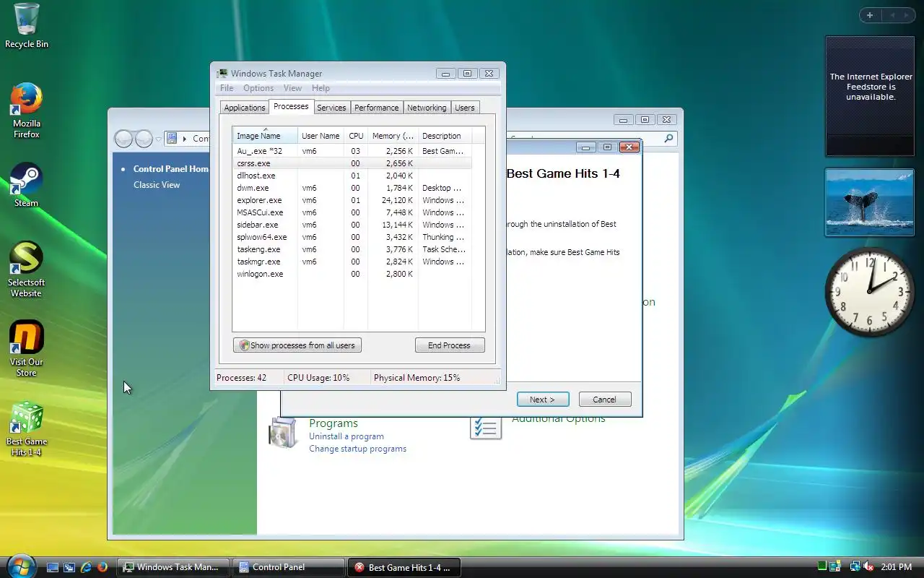Click the Control Panel search magnifier icon
This screenshot has width=924, height=578.
pos(669,138)
